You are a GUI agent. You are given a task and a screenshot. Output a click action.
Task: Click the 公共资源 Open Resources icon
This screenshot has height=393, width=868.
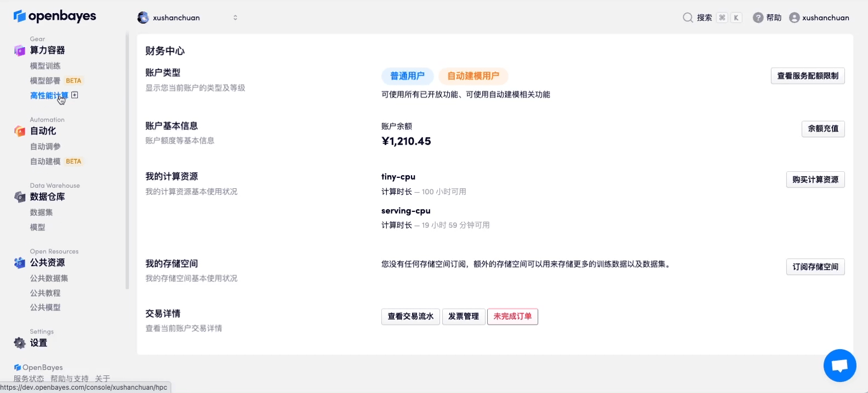point(20,263)
